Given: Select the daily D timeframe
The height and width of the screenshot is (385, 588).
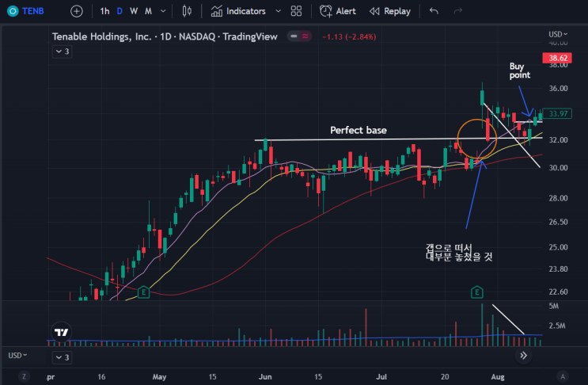Looking at the screenshot, I should coord(119,11).
